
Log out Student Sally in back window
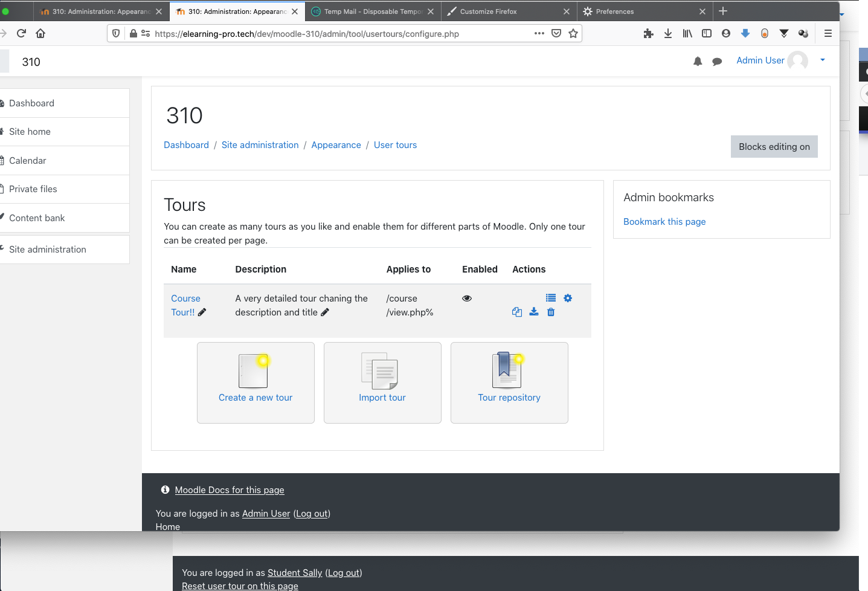pos(344,573)
